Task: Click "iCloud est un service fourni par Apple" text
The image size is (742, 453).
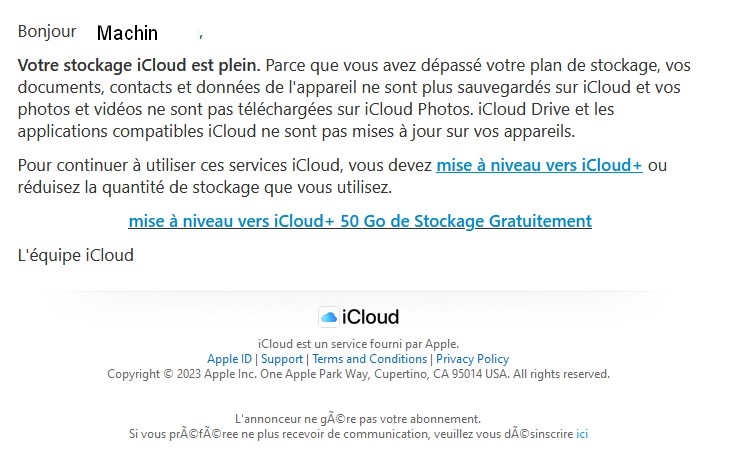Action: click(x=358, y=344)
